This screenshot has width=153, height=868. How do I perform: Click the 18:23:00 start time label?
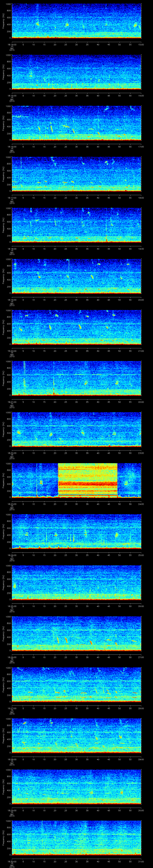12,504
